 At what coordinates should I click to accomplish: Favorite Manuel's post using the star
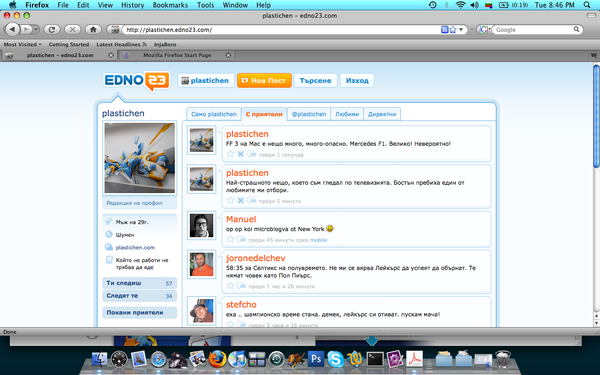pyautogui.click(x=230, y=239)
